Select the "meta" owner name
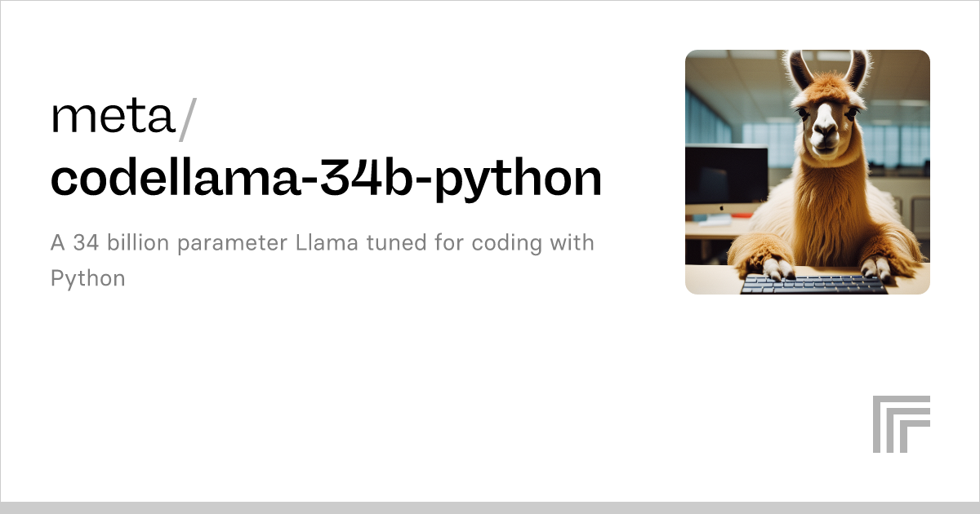Viewport: 980px width, 514px height. 113,118
